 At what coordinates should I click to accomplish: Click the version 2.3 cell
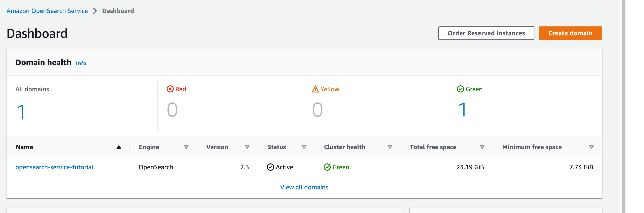pyautogui.click(x=245, y=167)
